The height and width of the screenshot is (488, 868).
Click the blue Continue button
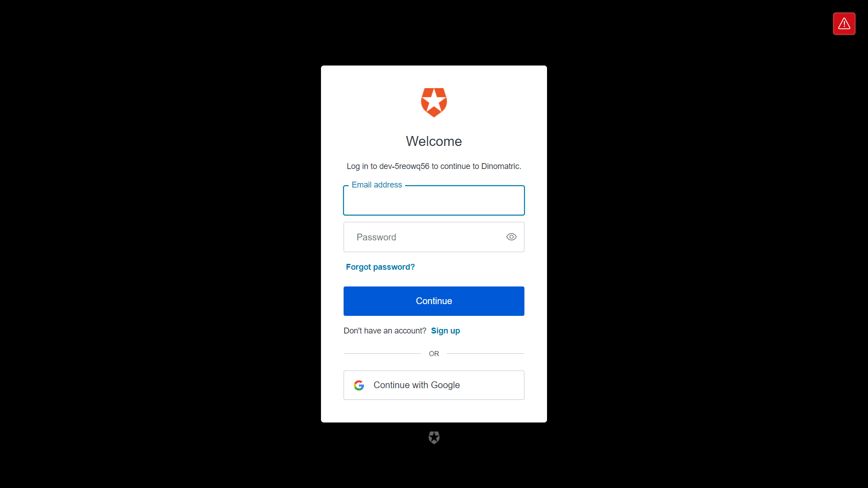(x=434, y=301)
